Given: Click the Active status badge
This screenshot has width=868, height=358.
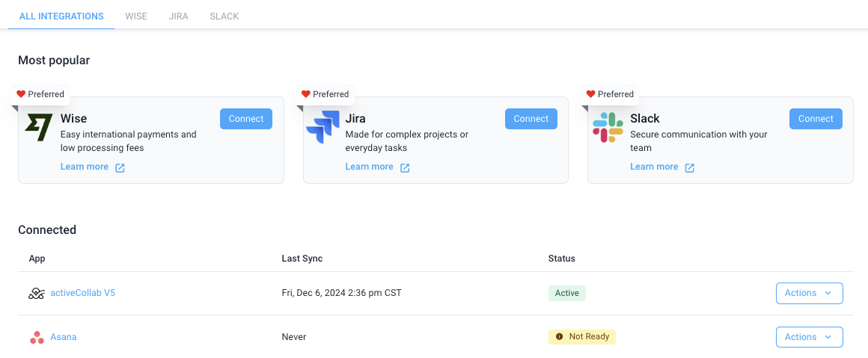Looking at the screenshot, I should tap(567, 293).
